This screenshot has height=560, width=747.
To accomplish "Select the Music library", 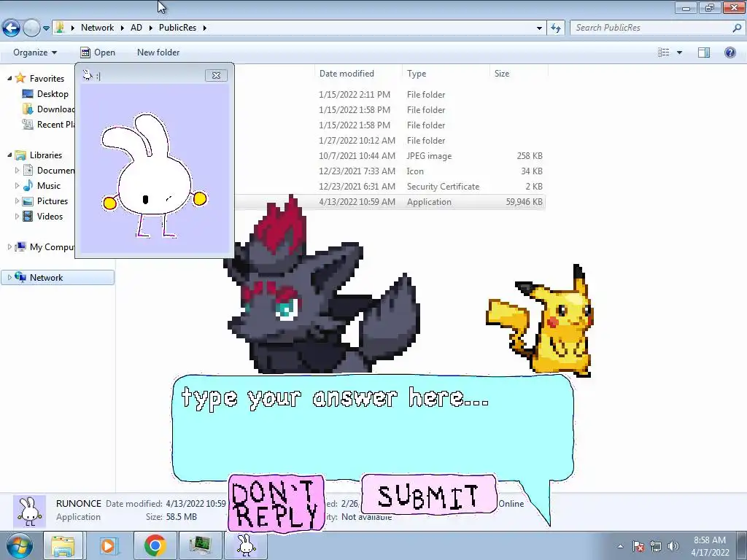I will click(49, 185).
